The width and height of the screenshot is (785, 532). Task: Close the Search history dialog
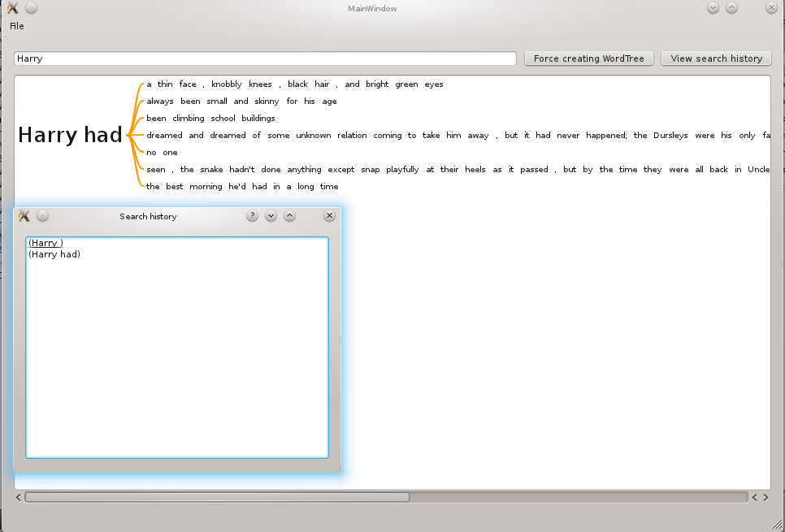coord(329,216)
